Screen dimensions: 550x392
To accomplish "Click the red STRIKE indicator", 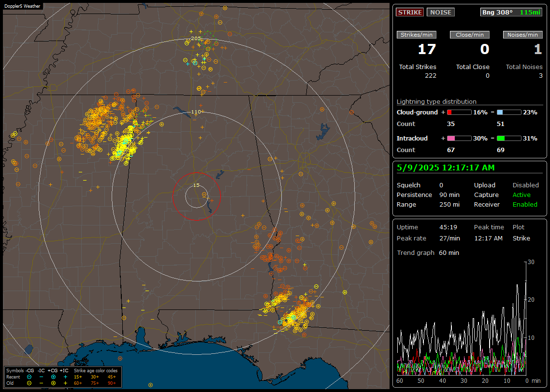I will pyautogui.click(x=410, y=12).
